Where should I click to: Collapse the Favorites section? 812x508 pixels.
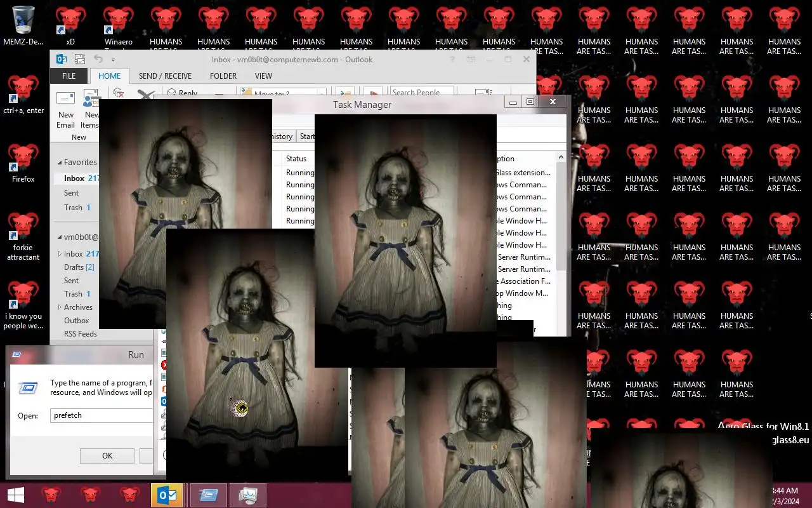coord(60,163)
